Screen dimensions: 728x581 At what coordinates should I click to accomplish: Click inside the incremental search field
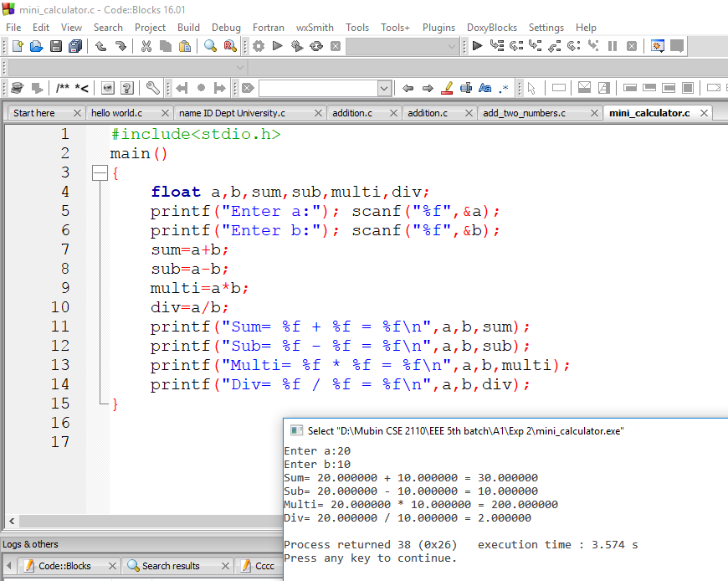[x=318, y=86]
